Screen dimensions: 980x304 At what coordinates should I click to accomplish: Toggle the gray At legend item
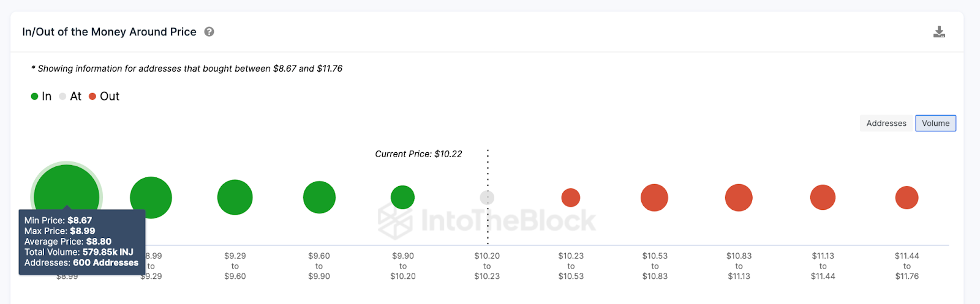click(x=70, y=97)
